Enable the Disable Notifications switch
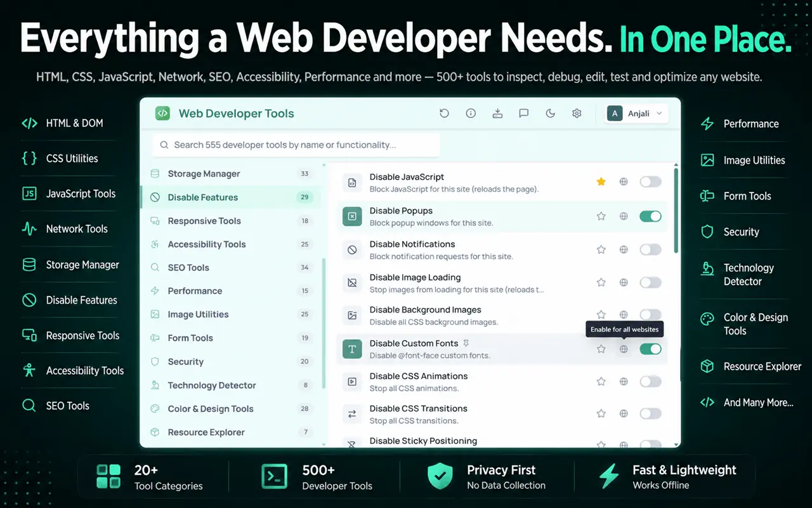Viewport: 812px width, 508px height. pyautogui.click(x=650, y=250)
